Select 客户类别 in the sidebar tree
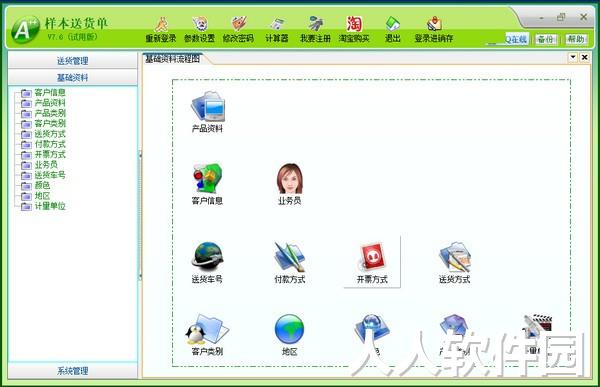Screen dimensions: 600x387 50,123
